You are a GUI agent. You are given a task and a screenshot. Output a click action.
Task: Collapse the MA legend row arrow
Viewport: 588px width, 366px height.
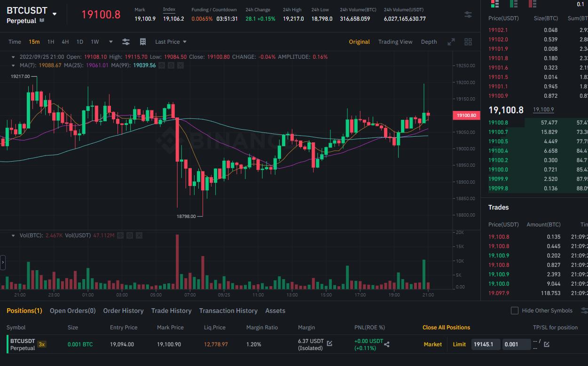pos(13,65)
